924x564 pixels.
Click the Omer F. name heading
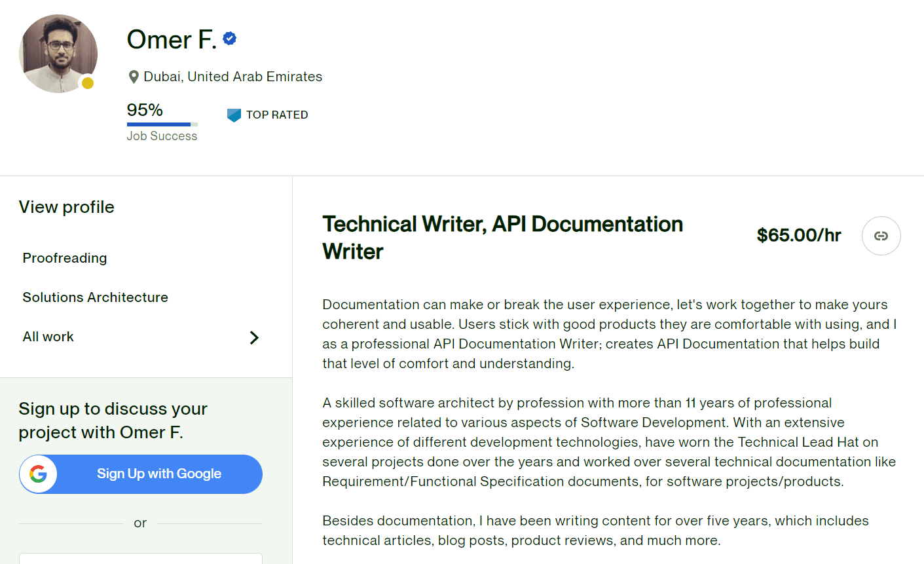click(172, 40)
